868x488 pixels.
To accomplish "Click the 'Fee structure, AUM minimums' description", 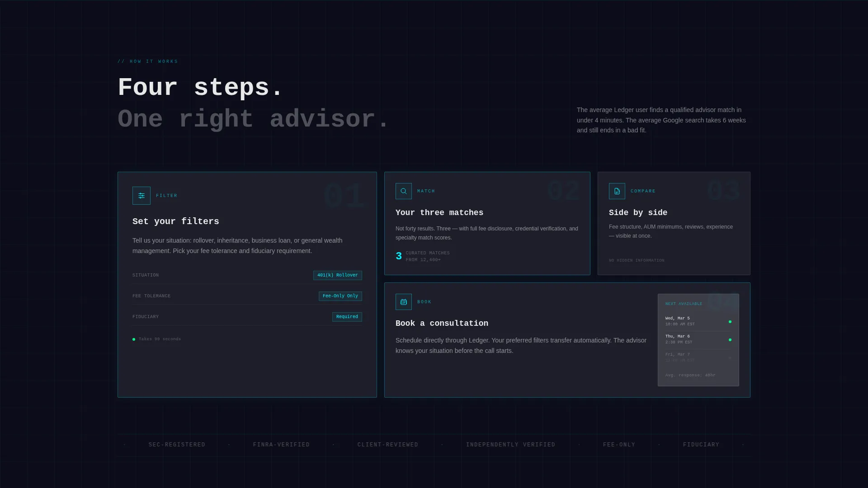I will (x=671, y=231).
